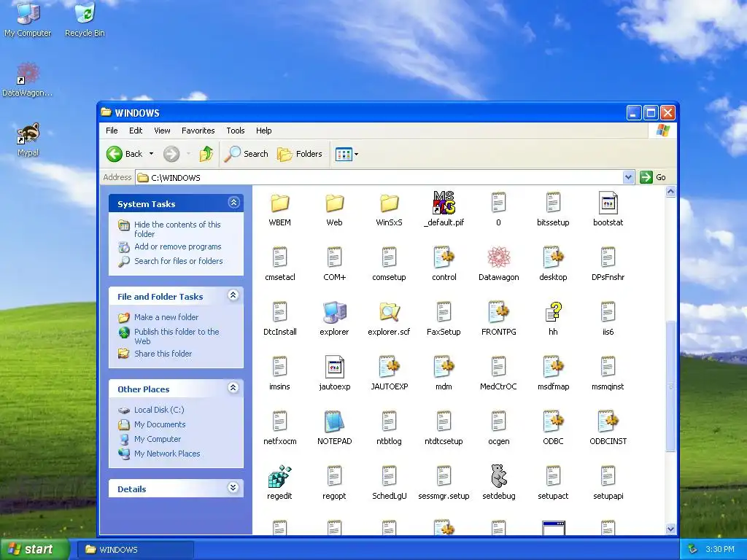Click the WINDOWS taskbar button

pyautogui.click(x=135, y=550)
